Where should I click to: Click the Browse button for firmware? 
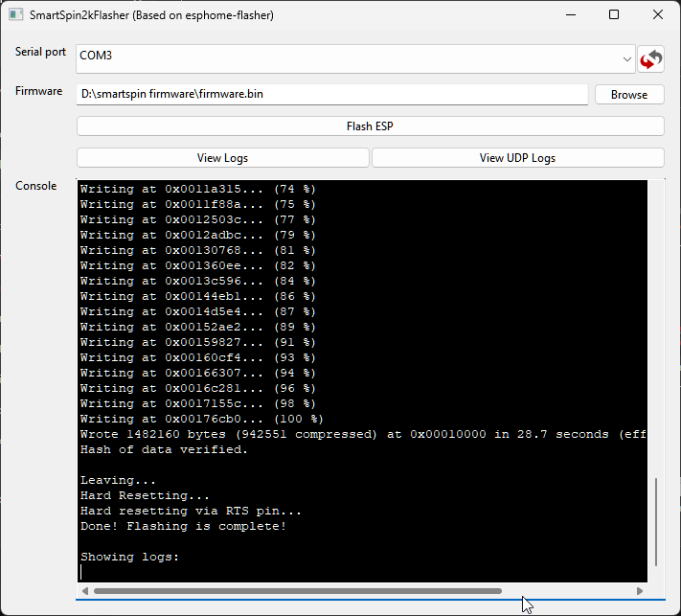(629, 94)
